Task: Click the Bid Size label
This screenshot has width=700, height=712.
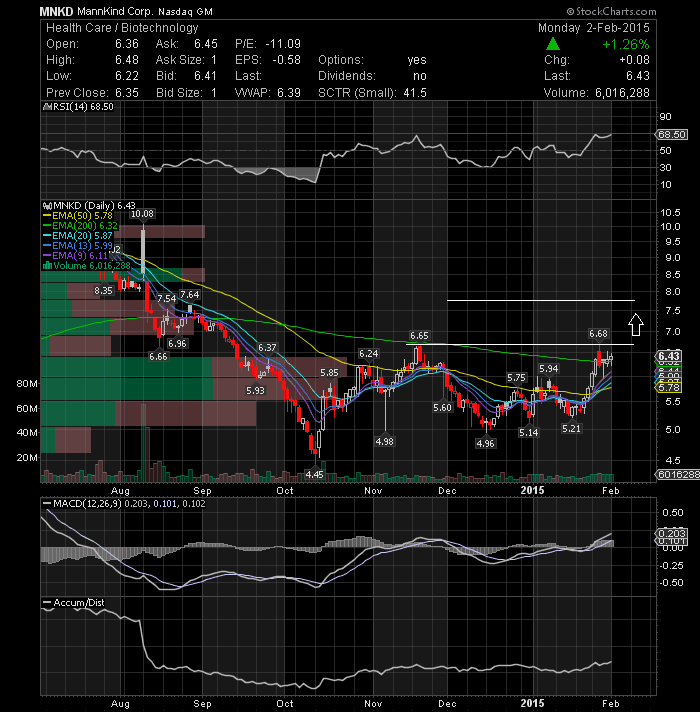Action: (x=179, y=93)
